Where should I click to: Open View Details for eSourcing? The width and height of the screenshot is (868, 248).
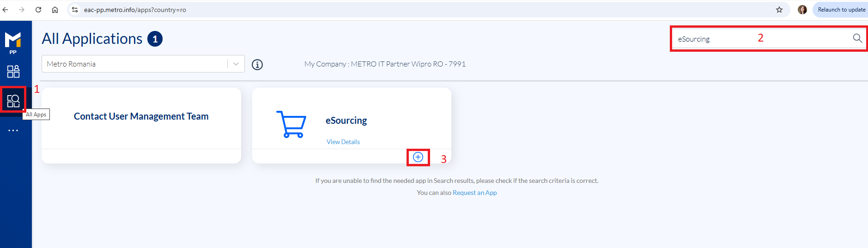click(x=343, y=142)
